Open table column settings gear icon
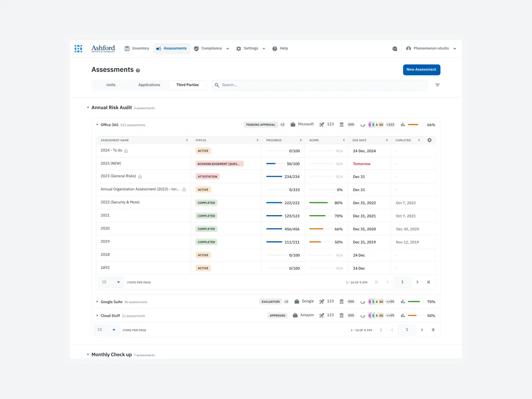Image resolution: width=532 pixels, height=399 pixels. [429, 140]
